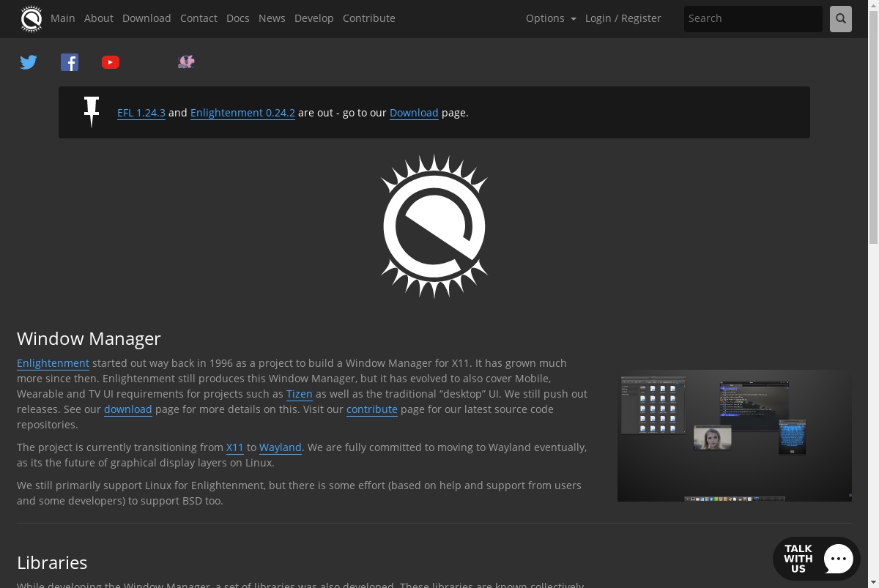Follow the X11 link

tap(235, 447)
